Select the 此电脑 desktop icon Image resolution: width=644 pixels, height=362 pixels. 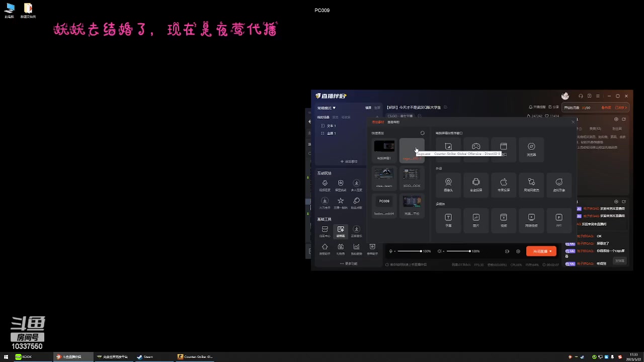pyautogui.click(x=10, y=11)
